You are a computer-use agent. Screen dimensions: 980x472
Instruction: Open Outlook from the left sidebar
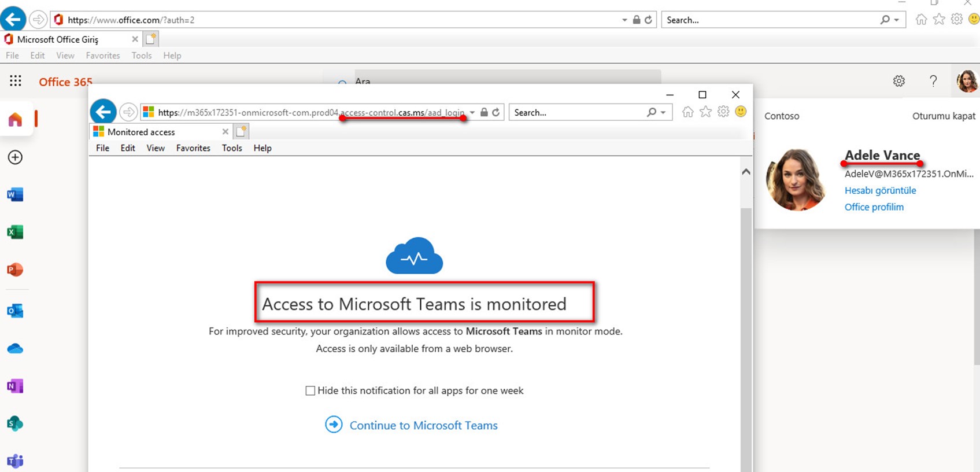pos(15,311)
